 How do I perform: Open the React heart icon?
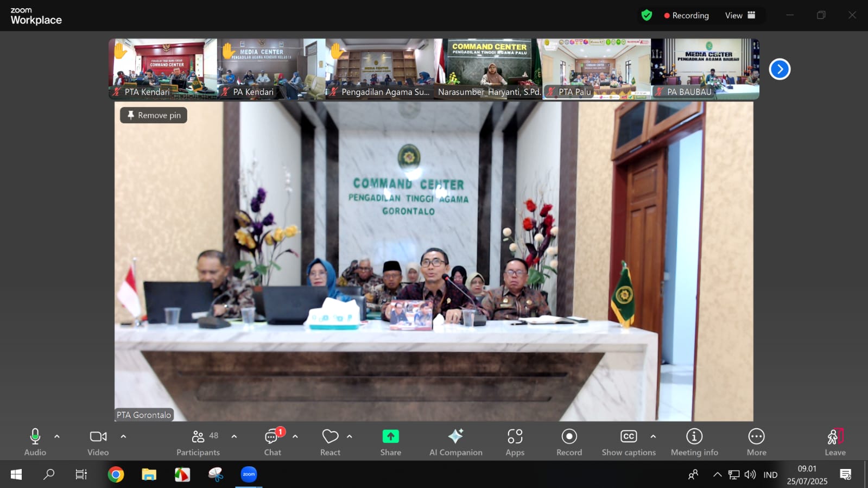tap(330, 437)
